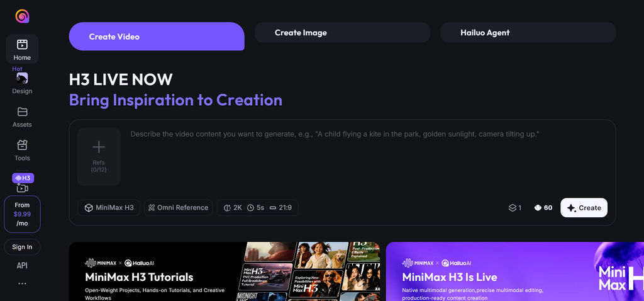Change the 5s duration setting
This screenshot has height=301, width=644.
pyautogui.click(x=256, y=208)
